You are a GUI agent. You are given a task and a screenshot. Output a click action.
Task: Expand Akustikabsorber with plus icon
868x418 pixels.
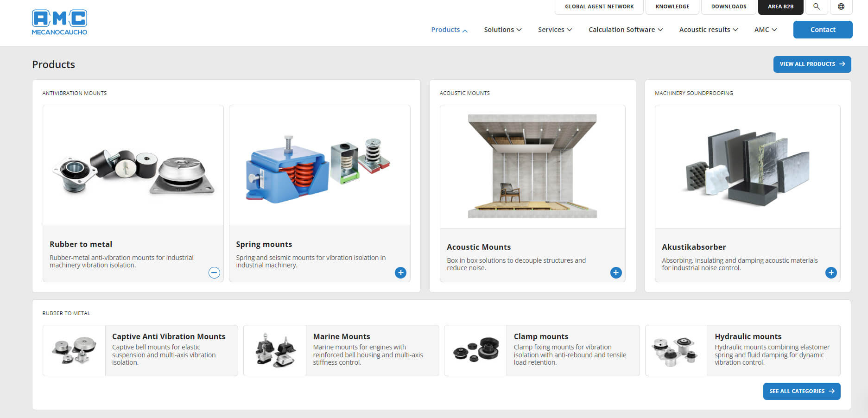[831, 272]
